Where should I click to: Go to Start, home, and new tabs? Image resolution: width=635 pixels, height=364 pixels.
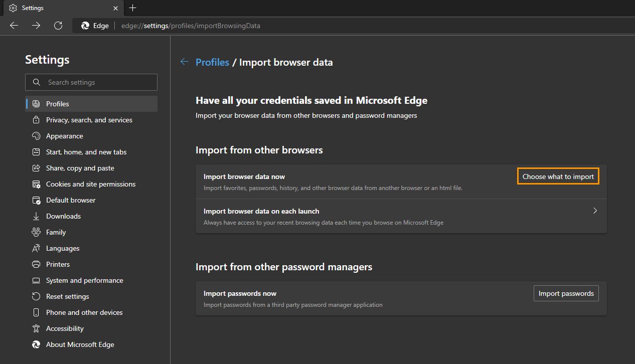[91, 152]
